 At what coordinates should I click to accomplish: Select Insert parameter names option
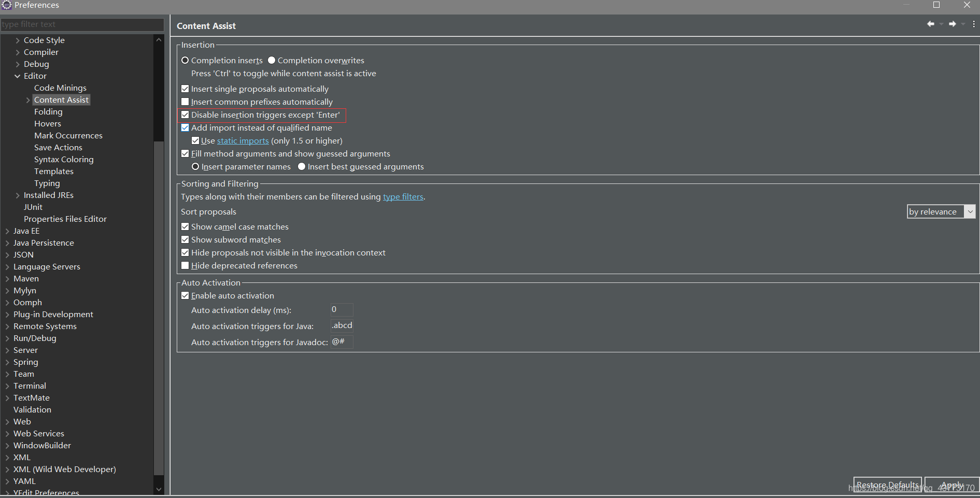[195, 166]
